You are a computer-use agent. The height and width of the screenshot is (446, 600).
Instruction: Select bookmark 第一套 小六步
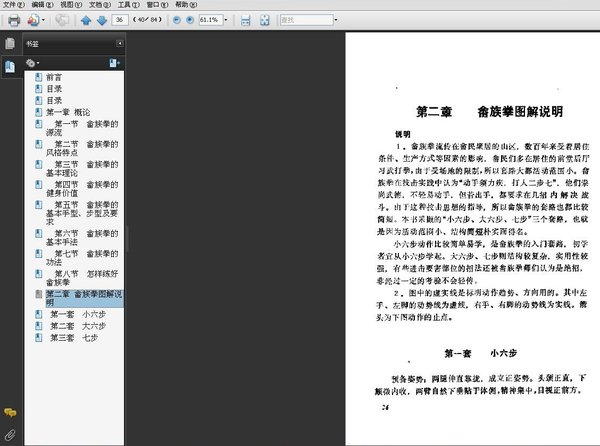(78, 314)
